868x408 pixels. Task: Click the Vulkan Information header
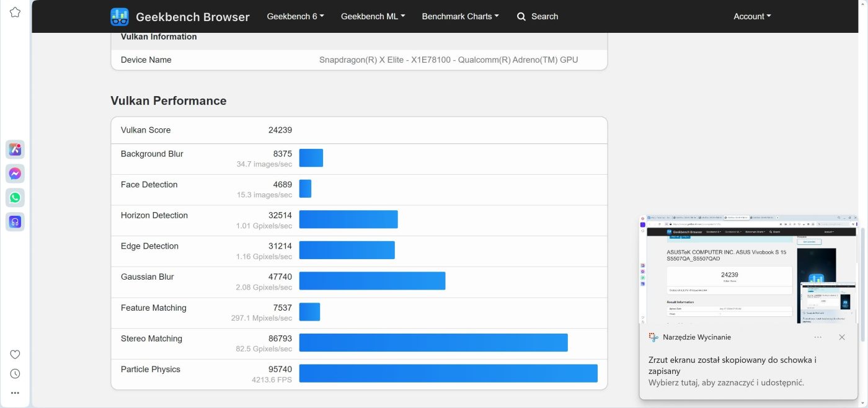click(159, 37)
